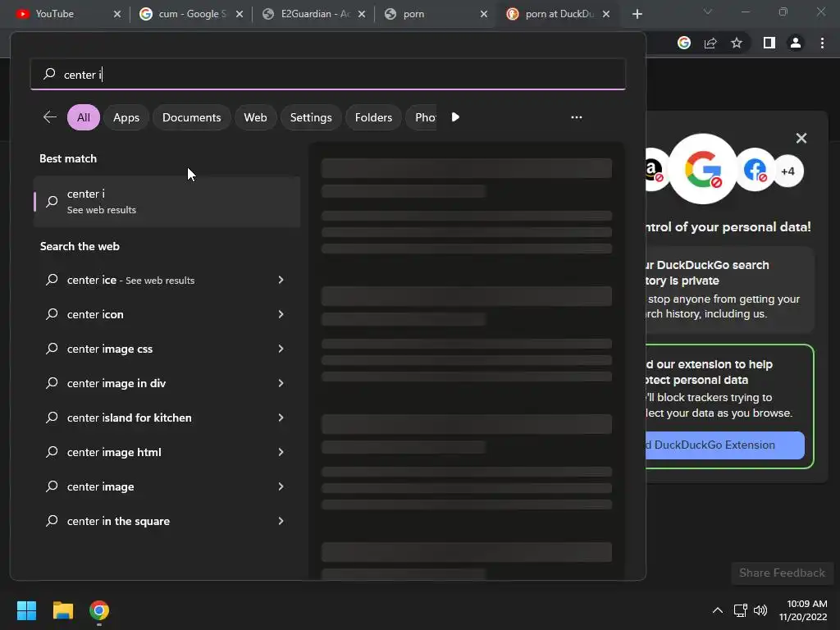
Task: Go back with the search panel arrow
Action: pyautogui.click(x=50, y=116)
